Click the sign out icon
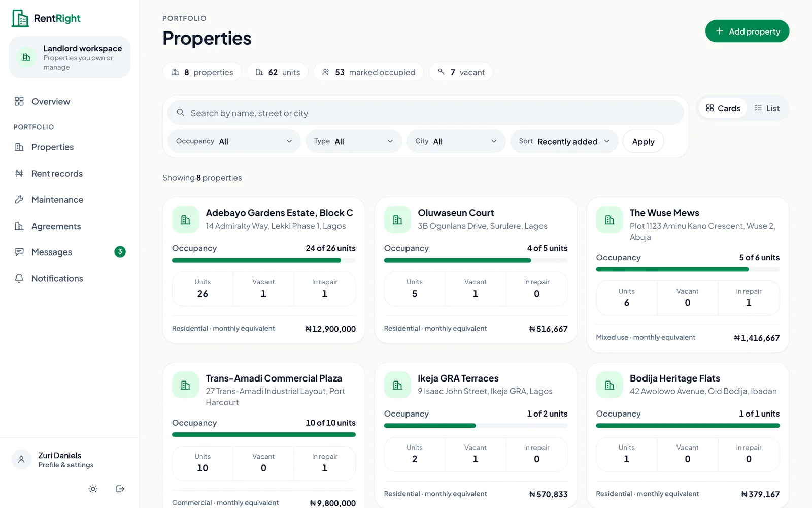 120,489
